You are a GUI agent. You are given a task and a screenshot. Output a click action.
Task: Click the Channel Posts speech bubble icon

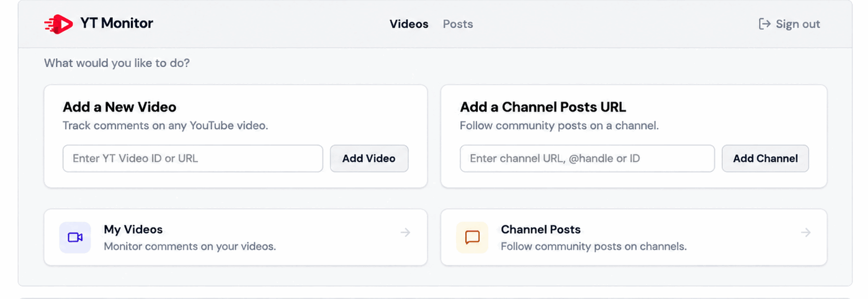pos(472,238)
